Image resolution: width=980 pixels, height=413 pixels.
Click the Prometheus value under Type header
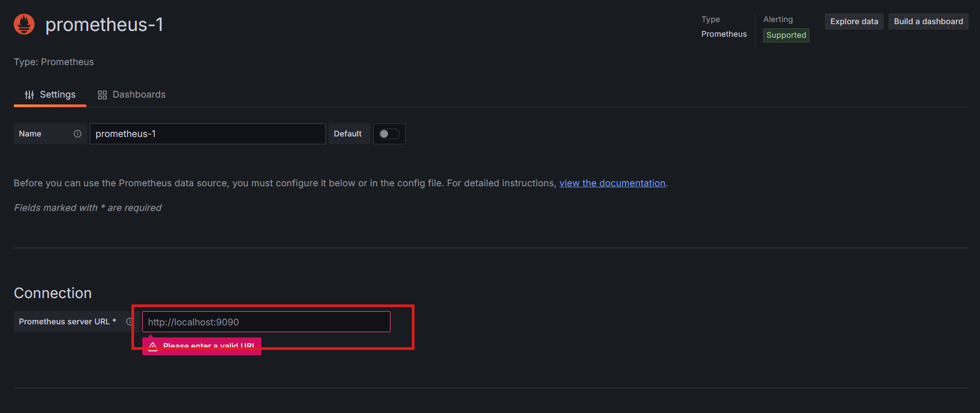pyautogui.click(x=724, y=34)
